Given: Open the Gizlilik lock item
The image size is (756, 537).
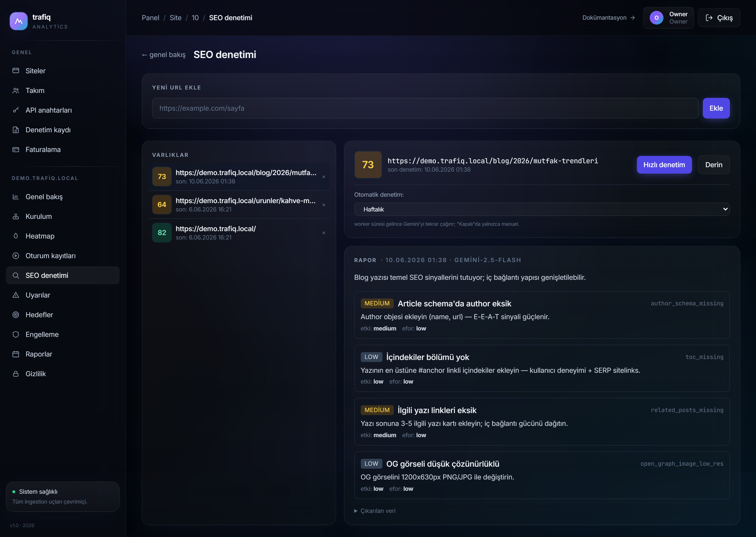Looking at the screenshot, I should (63, 374).
